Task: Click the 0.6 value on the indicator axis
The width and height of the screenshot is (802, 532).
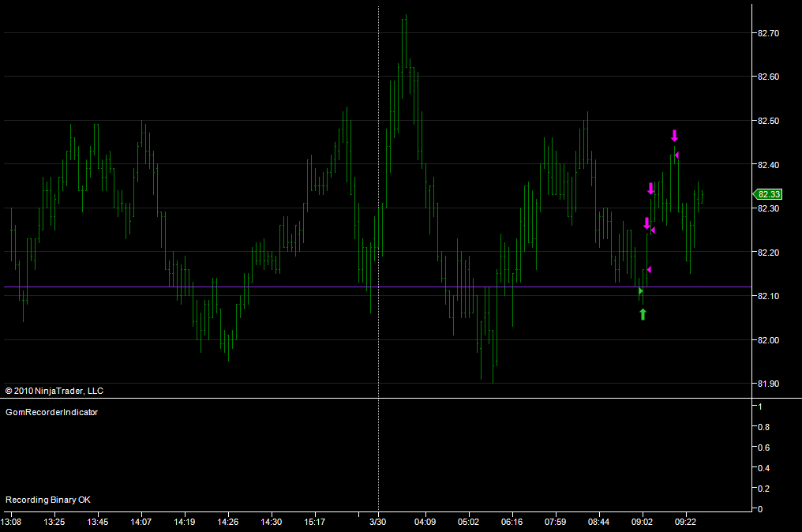Action: point(763,448)
